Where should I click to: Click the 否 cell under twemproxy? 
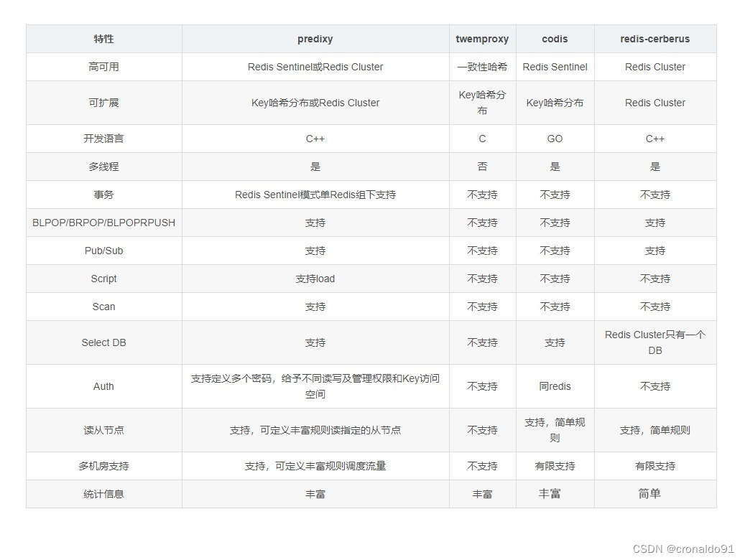(x=482, y=167)
